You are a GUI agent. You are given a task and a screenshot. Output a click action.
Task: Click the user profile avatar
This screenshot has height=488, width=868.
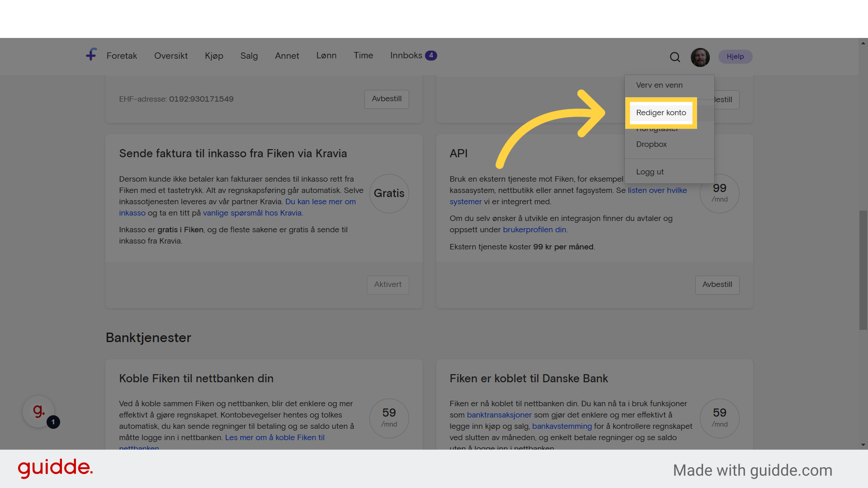(x=700, y=57)
